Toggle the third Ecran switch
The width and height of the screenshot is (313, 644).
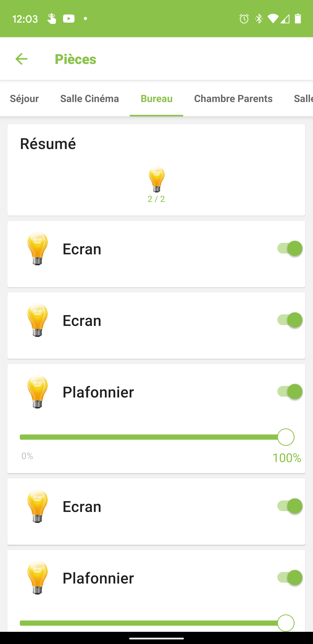(289, 506)
